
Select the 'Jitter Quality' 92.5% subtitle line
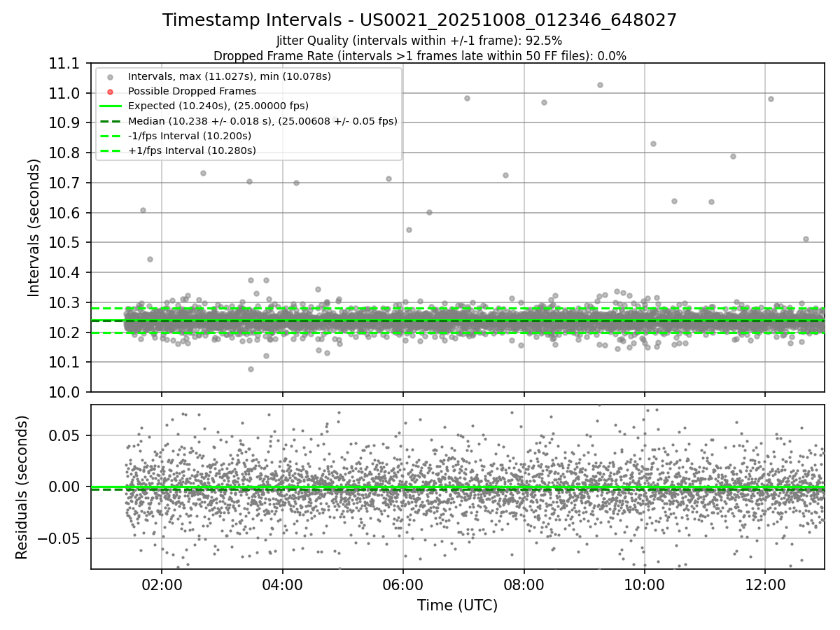(x=419, y=41)
